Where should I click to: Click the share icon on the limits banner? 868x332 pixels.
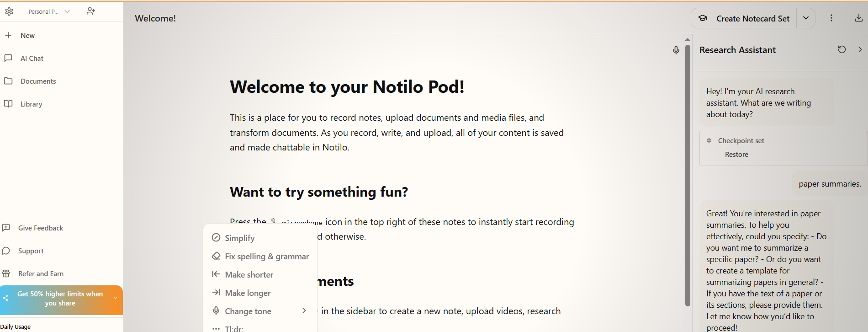click(x=6, y=298)
